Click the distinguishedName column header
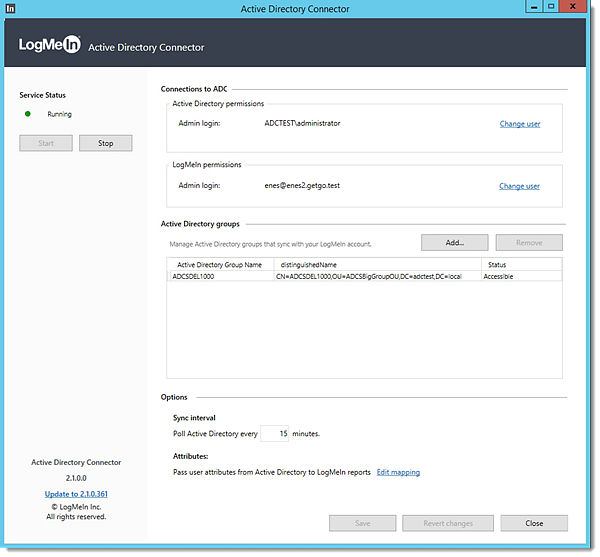Screen dimensions: 600x557 [x=377, y=265]
